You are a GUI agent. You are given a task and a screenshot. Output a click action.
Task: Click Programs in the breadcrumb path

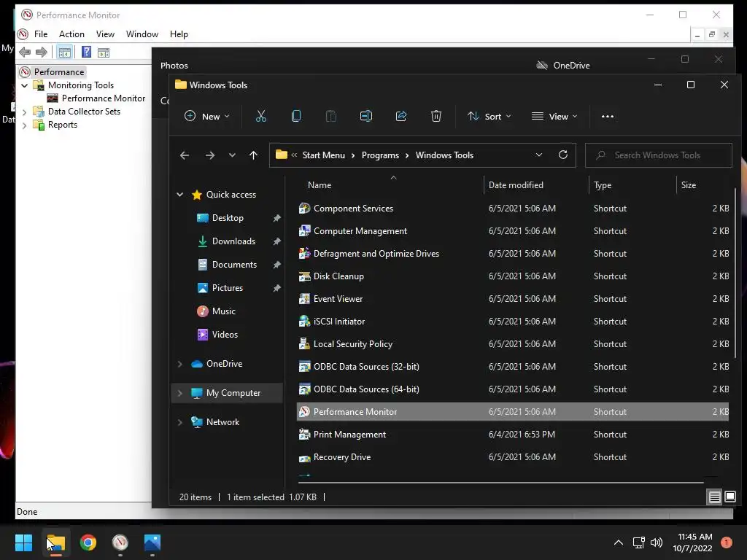click(x=380, y=155)
